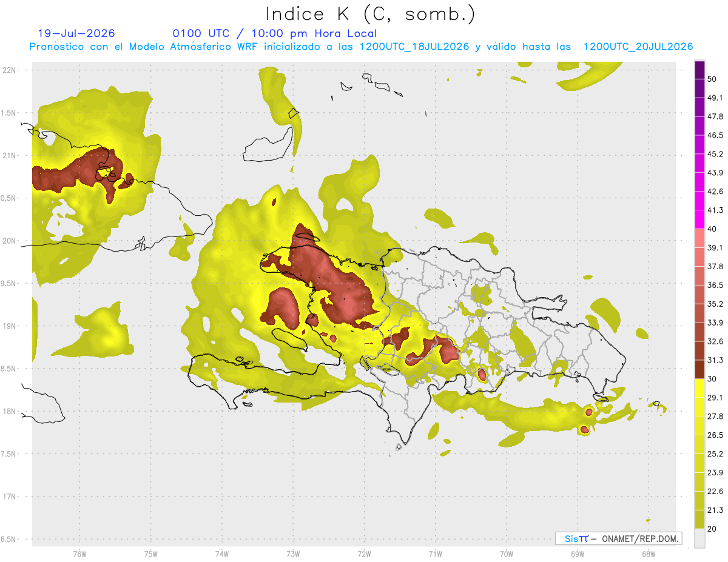
Task: Click the "47.8" colorbar value
Action: pos(715,116)
